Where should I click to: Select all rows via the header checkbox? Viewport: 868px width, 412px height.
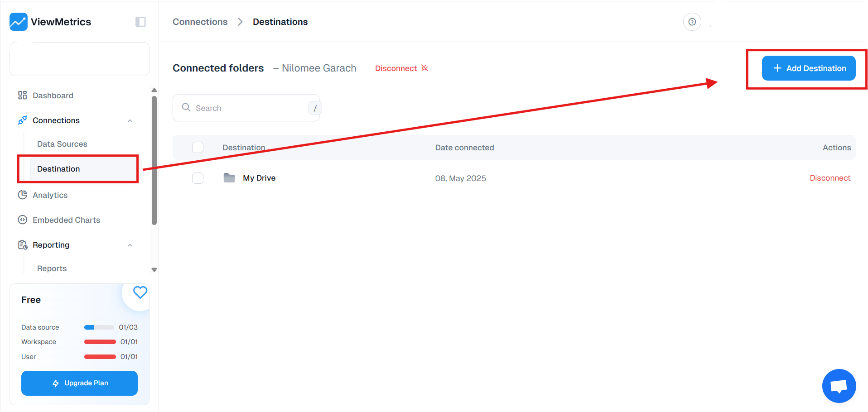tap(198, 147)
